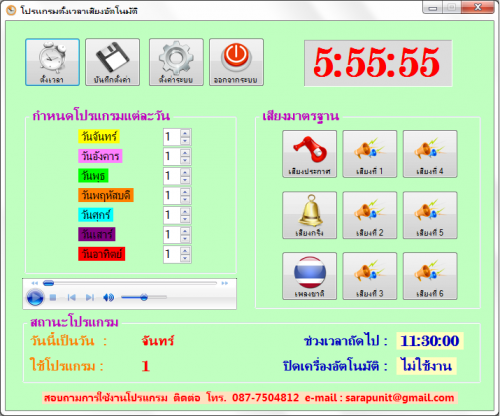Play megaphone sound number 6
The width and height of the screenshot is (500, 416).
[x=430, y=276]
